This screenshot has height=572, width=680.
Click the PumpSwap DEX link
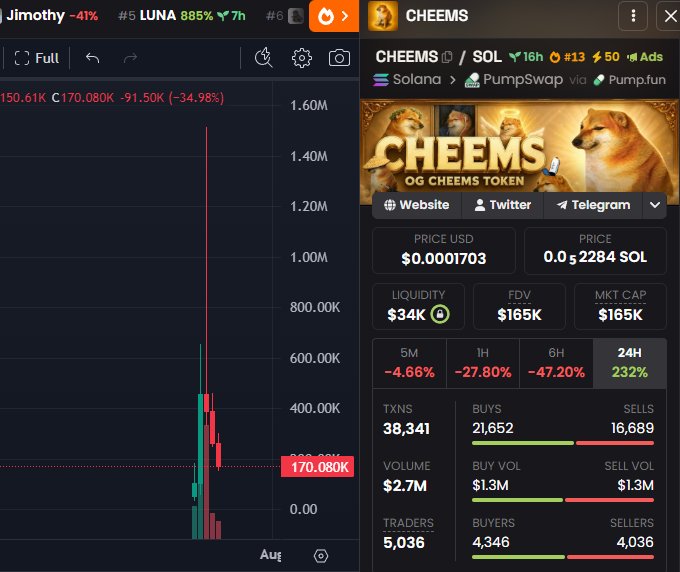tap(513, 79)
